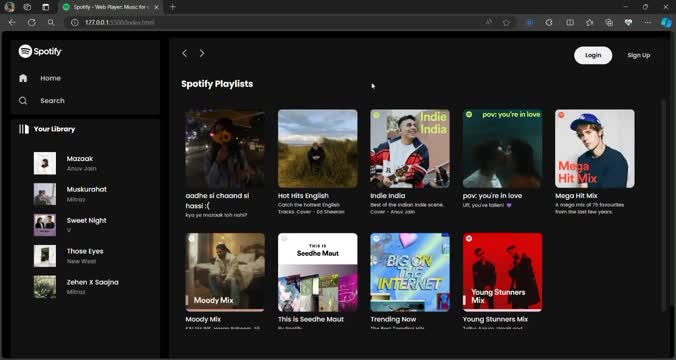The height and width of the screenshot is (360, 676).
Task: Click the Your Library books icon
Action: pos(24,129)
